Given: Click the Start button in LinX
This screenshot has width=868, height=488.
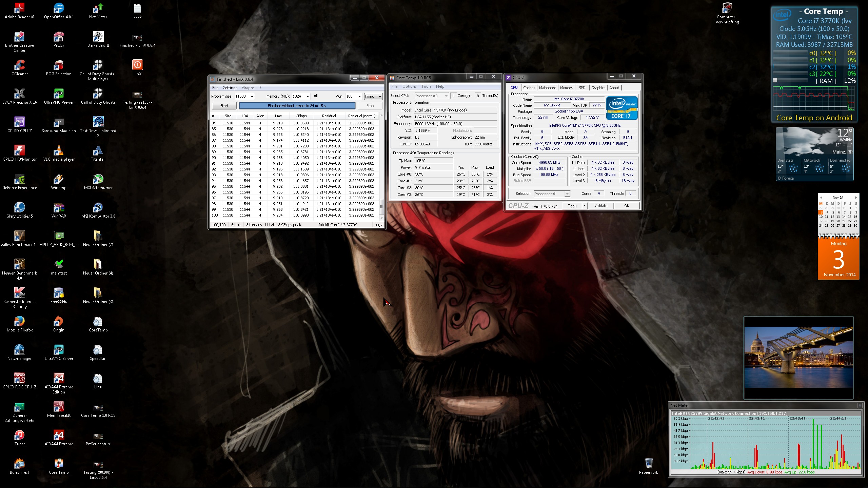Looking at the screenshot, I should pos(224,106).
